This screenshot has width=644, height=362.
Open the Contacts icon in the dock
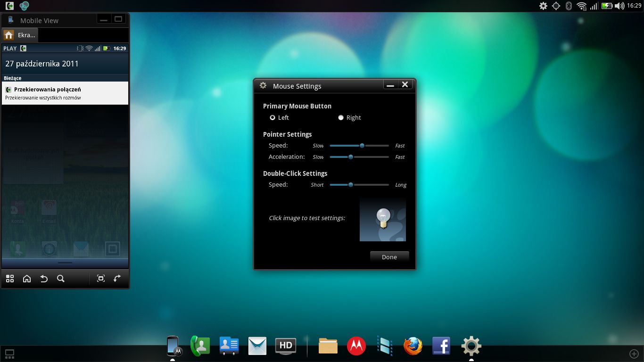[229, 346]
